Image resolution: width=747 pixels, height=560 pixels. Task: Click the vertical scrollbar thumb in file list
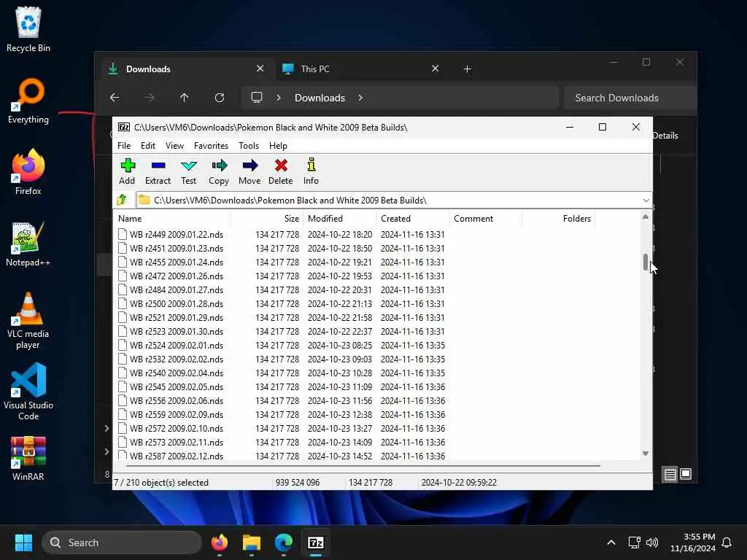point(646,262)
